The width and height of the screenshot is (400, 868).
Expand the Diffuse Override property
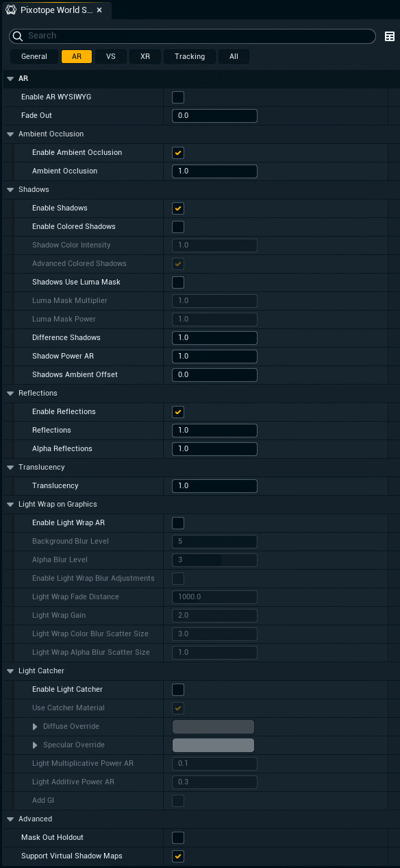34,726
